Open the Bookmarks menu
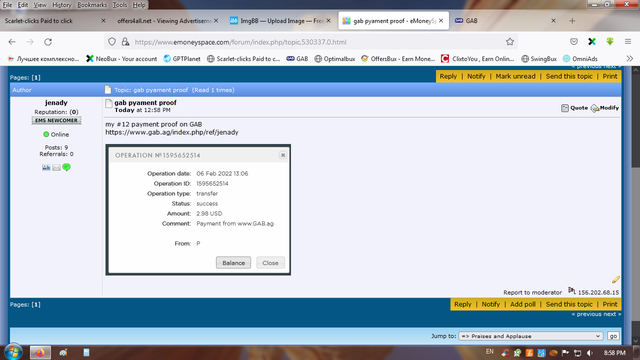The image size is (640, 360). tap(92, 5)
